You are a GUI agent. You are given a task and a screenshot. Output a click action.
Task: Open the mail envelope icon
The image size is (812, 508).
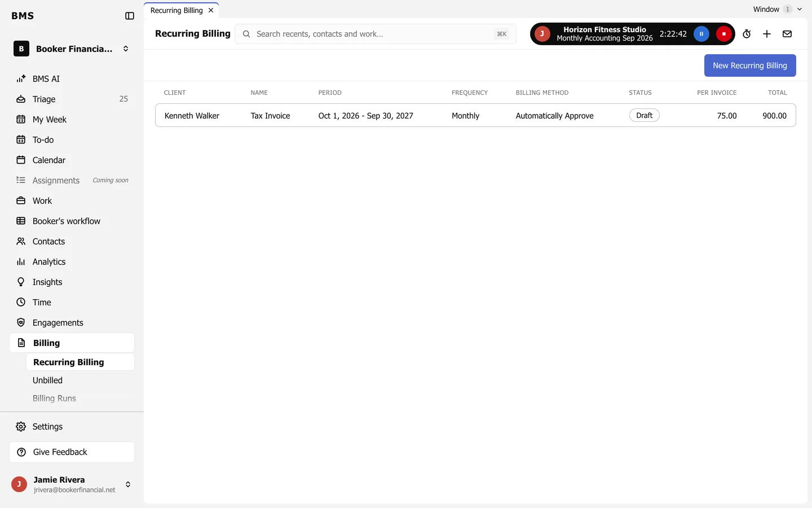coord(787,34)
